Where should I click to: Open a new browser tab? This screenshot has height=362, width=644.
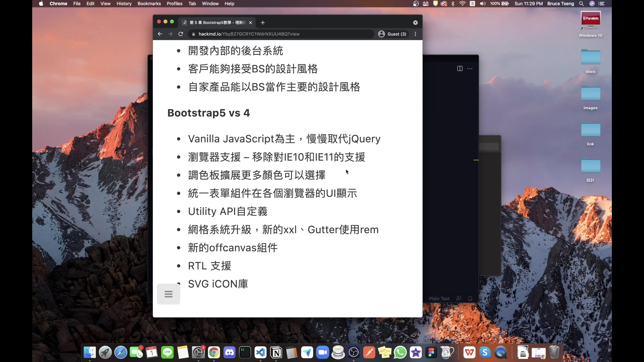click(263, 22)
